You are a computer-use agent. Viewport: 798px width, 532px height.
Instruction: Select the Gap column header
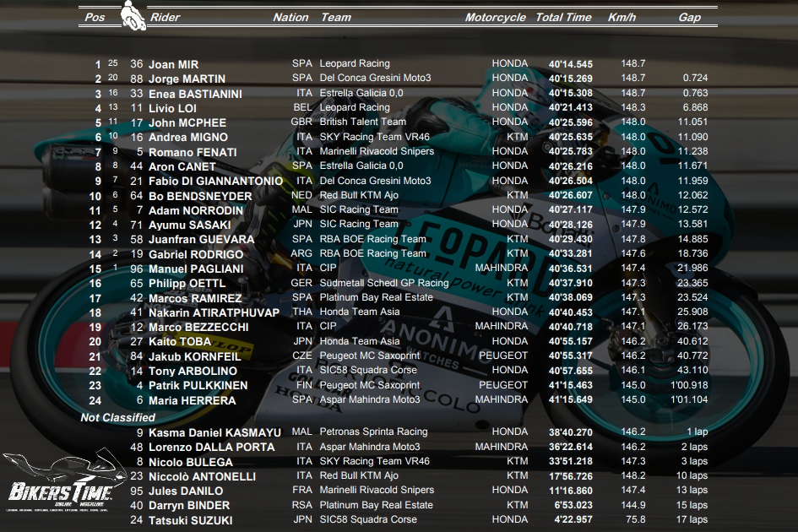pyautogui.click(x=690, y=17)
